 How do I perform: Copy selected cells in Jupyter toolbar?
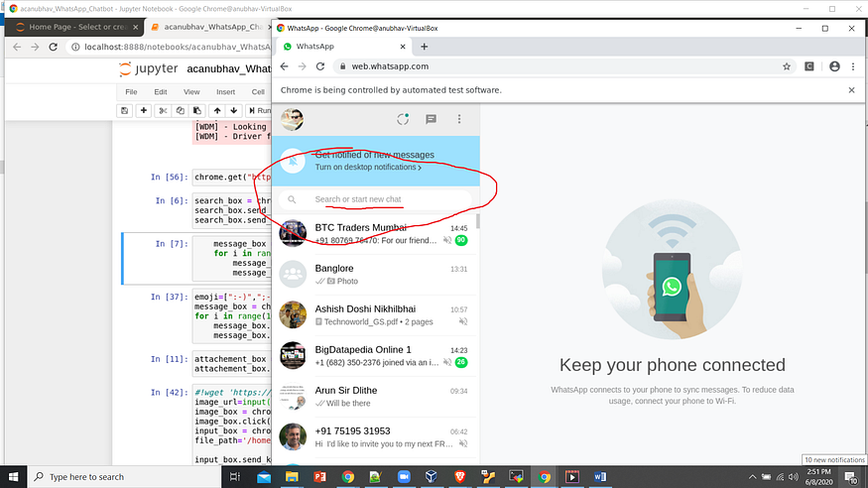pos(180,111)
